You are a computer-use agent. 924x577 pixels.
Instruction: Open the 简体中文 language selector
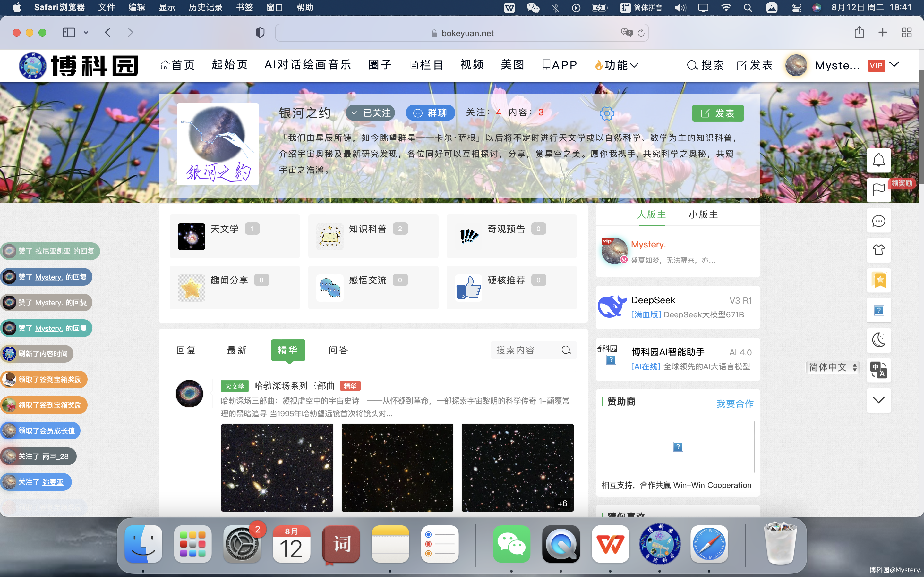coord(832,367)
